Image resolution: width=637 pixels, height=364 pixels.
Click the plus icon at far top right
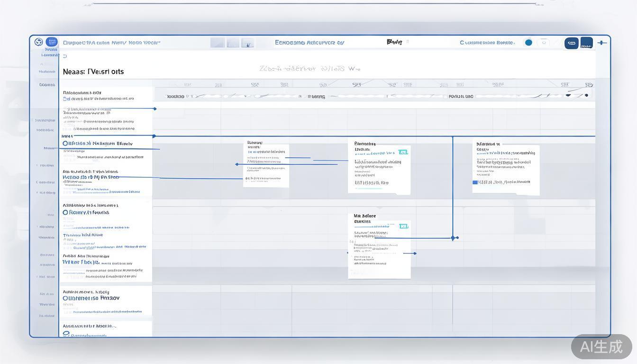pyautogui.click(x=602, y=43)
